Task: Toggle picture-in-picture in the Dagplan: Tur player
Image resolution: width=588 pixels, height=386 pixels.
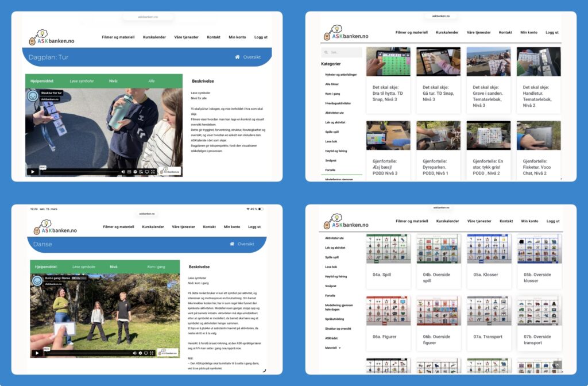Action: coord(141,171)
